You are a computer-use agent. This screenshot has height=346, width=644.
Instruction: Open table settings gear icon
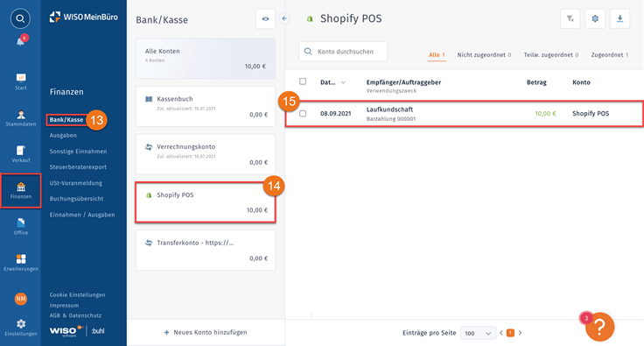point(595,18)
